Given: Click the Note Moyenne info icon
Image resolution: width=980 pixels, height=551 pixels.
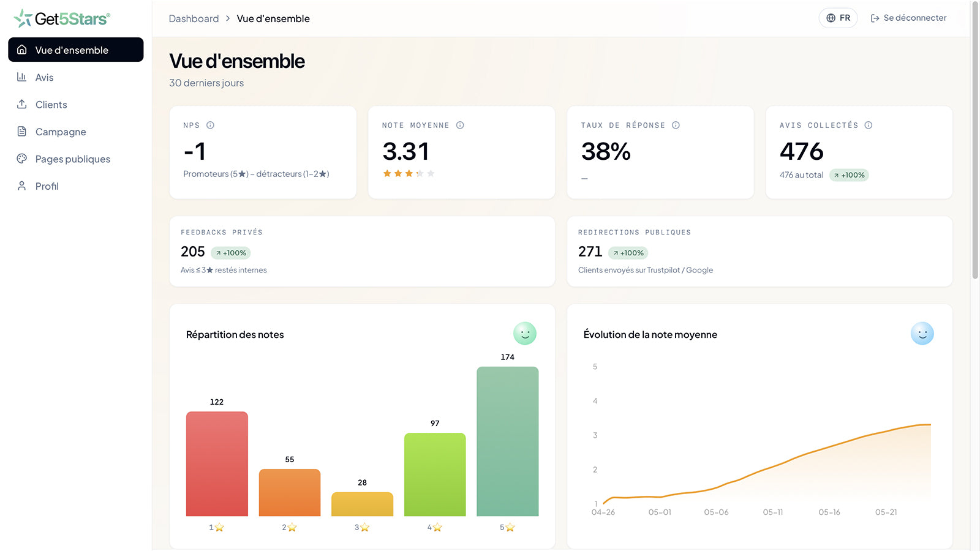Looking at the screenshot, I should click(460, 125).
